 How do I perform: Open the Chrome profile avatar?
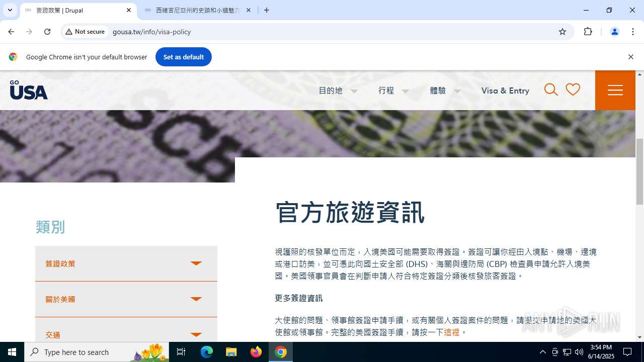(614, 32)
